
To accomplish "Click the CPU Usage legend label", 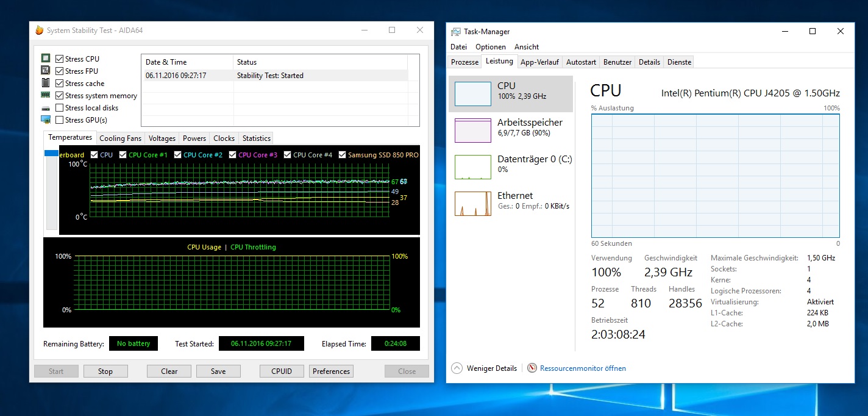I will 204,247.
